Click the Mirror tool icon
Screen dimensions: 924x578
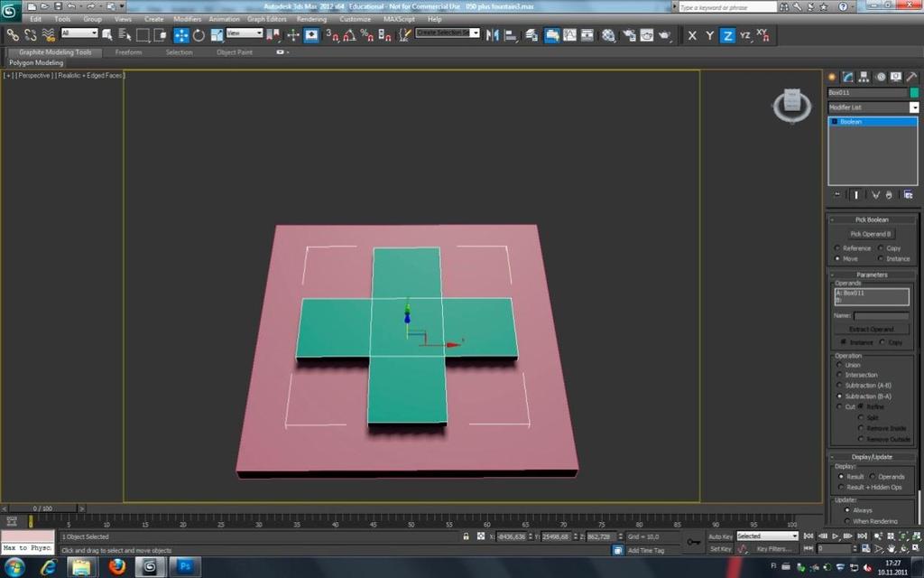492,35
